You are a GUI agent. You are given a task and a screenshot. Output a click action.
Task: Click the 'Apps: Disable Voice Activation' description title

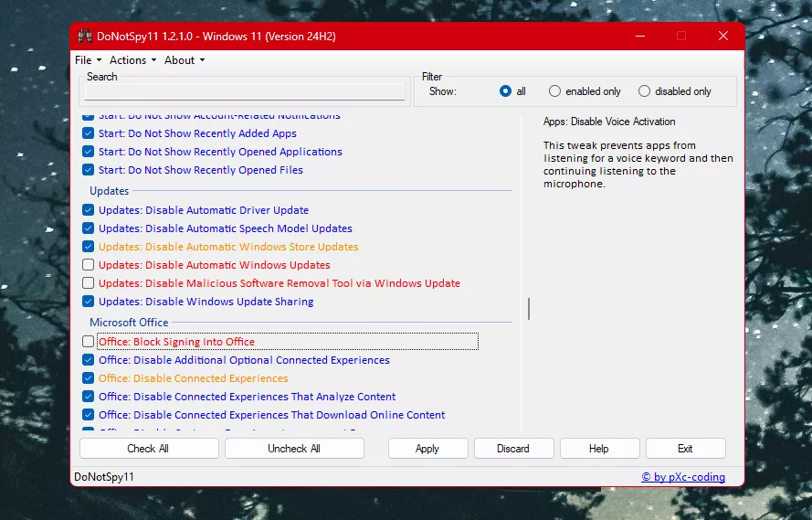click(609, 122)
